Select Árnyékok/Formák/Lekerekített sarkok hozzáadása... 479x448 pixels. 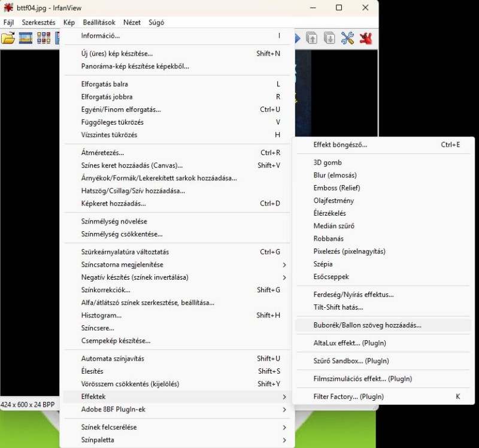click(x=177, y=178)
